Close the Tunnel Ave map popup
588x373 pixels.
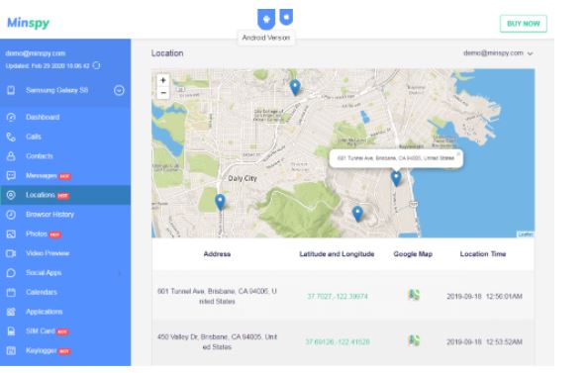(458, 154)
